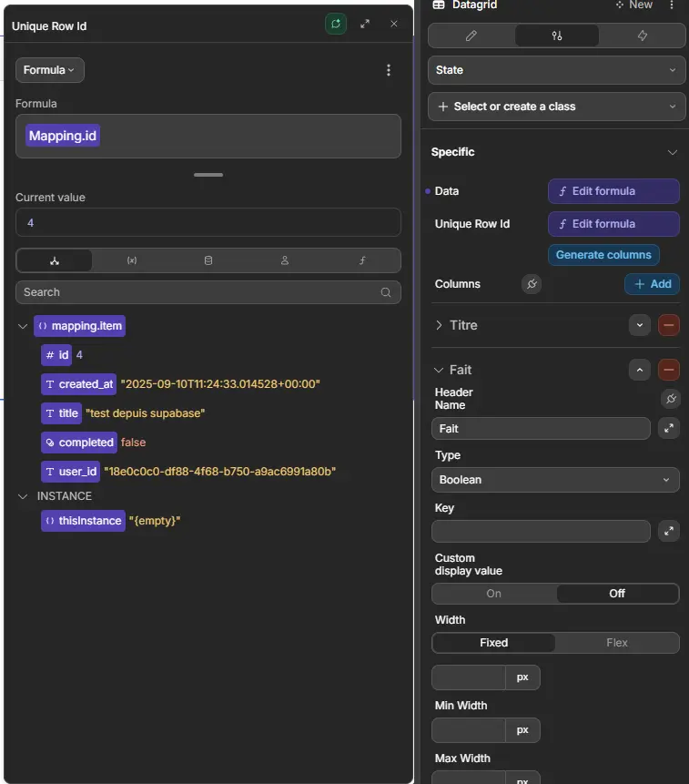Remove the Titre column
Image resolution: width=689 pixels, height=784 pixels.
[668, 325]
